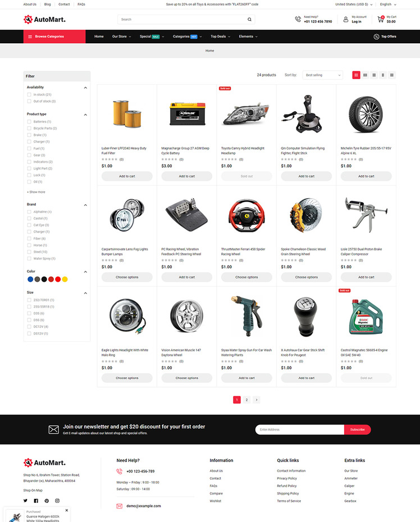Select the blue color swatch
This screenshot has width=420, height=522.
[x=30, y=280]
